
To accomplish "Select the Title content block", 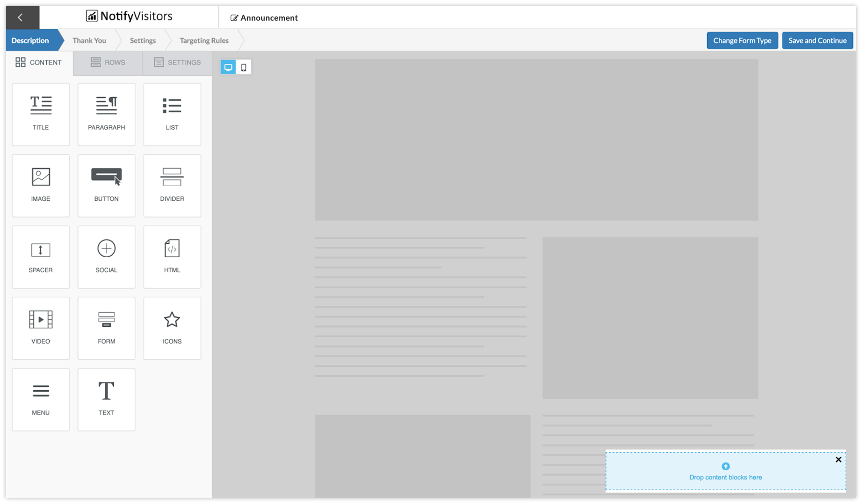I will [41, 114].
